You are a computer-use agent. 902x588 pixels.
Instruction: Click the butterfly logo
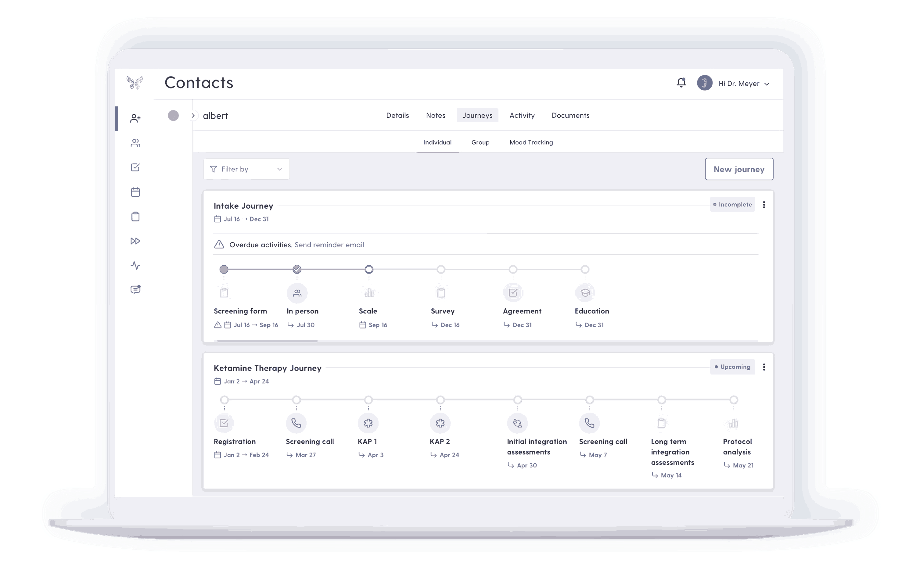(135, 83)
